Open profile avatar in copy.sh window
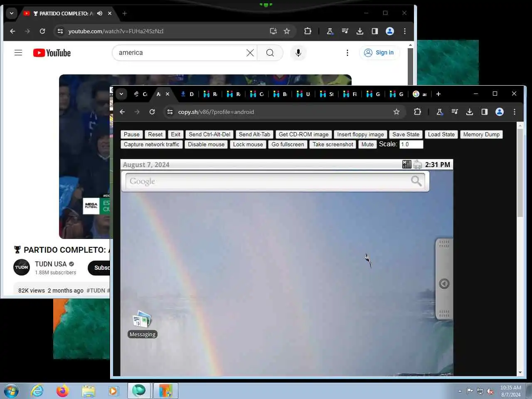The height and width of the screenshot is (399, 532). pyautogui.click(x=500, y=112)
